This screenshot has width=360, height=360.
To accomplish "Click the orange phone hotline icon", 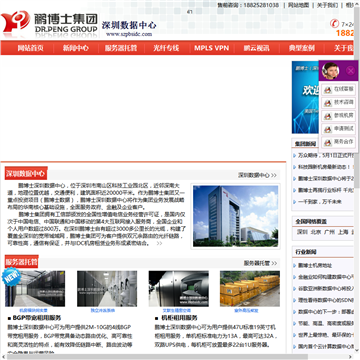I will click(334, 23).
